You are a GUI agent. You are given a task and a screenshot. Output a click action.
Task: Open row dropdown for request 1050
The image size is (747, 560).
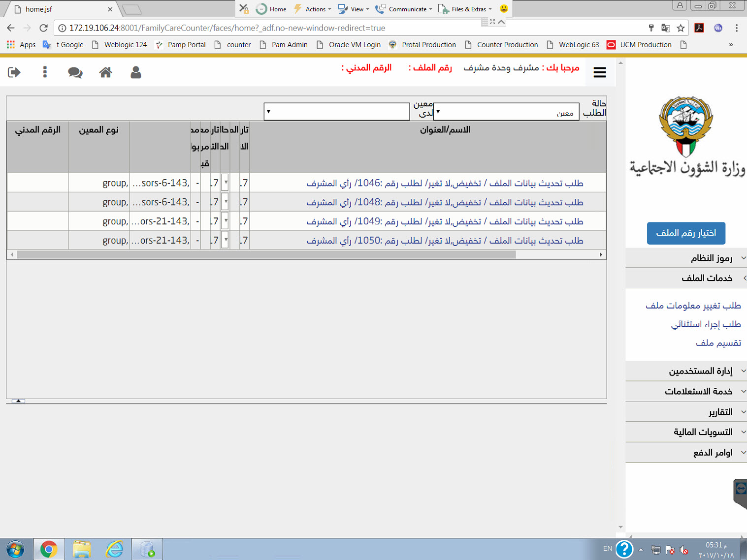point(225,240)
